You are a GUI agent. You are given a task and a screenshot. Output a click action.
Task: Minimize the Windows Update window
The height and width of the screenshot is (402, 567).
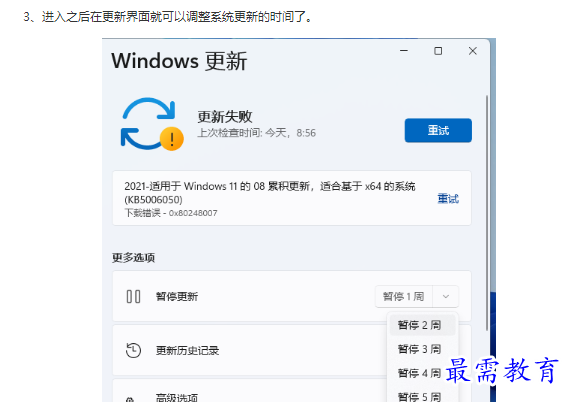click(x=404, y=51)
